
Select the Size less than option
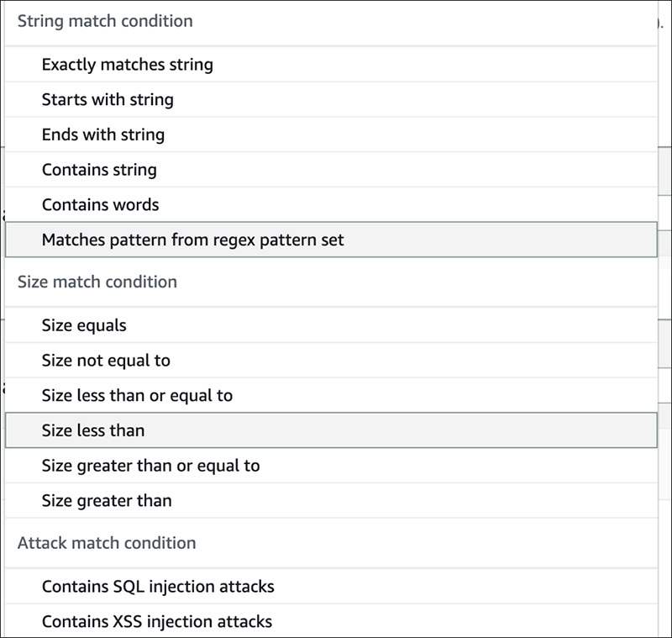[x=93, y=431]
